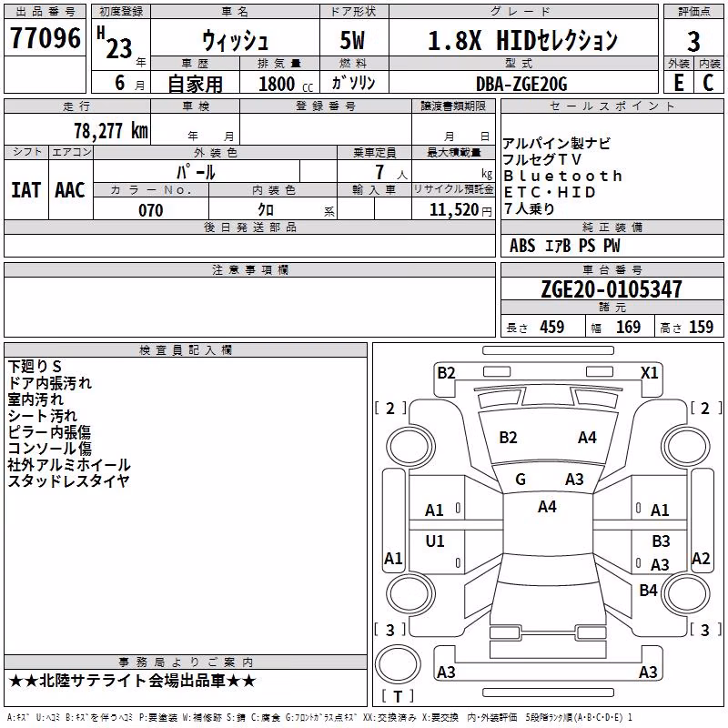The height and width of the screenshot is (728, 728).
Task: Click the overall evaluation score 3
Action: coord(693,42)
